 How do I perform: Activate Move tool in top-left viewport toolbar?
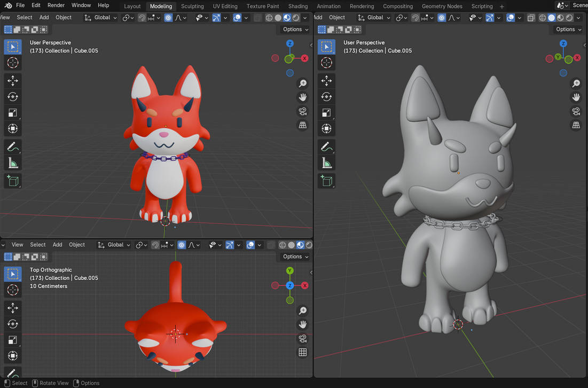13,81
